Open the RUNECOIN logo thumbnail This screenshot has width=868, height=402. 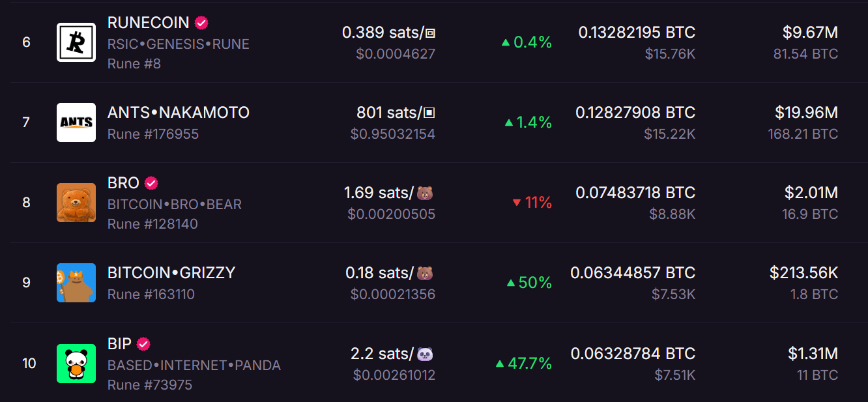tap(76, 42)
